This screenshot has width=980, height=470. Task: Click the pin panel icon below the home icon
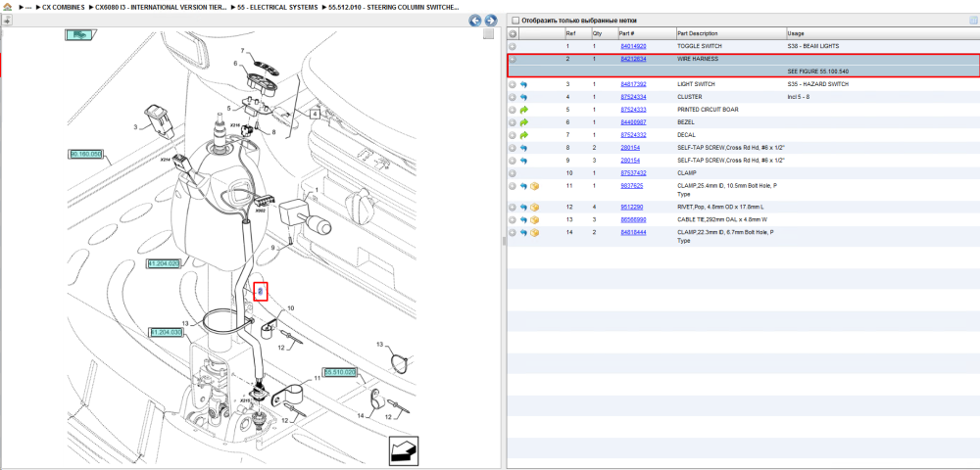point(7,20)
